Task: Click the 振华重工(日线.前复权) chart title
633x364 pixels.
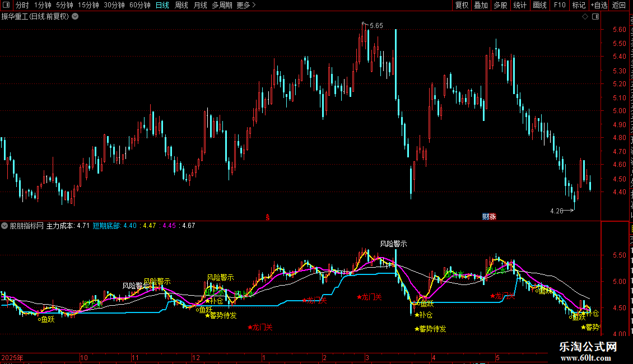Action: tap(35, 17)
